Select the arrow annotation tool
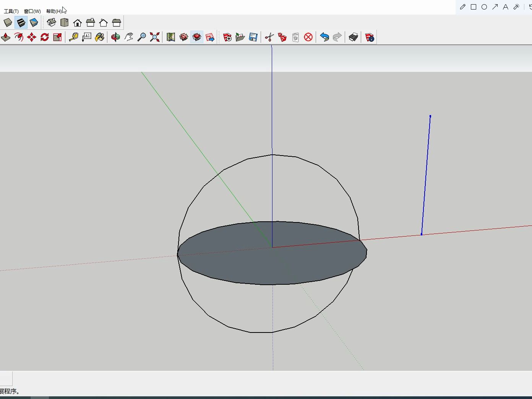Screen dimensions: 532x399 (495, 7)
